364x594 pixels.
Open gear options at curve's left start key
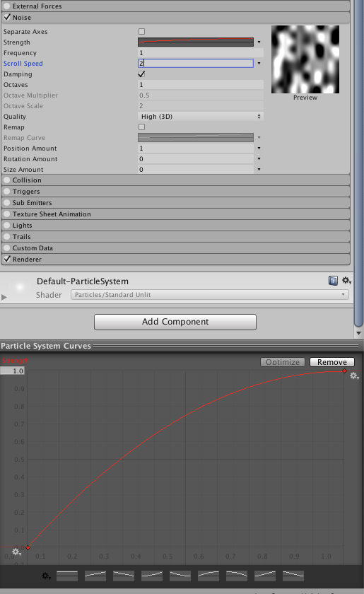(x=16, y=552)
